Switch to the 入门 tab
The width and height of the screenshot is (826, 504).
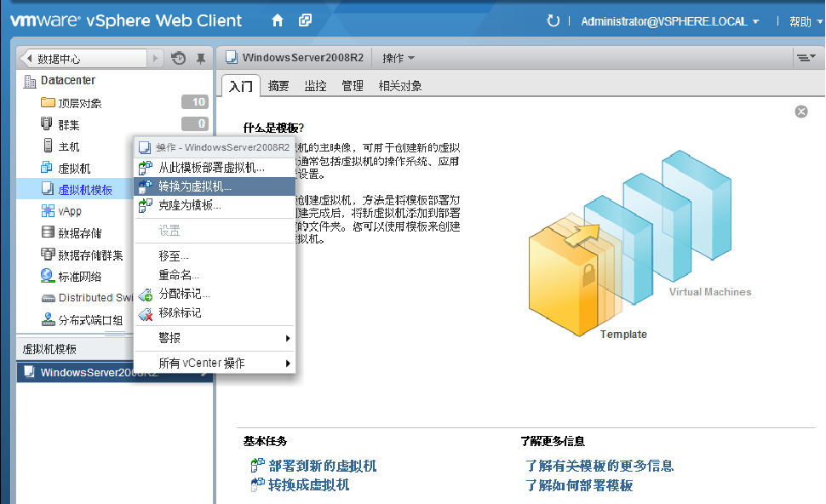point(241,86)
